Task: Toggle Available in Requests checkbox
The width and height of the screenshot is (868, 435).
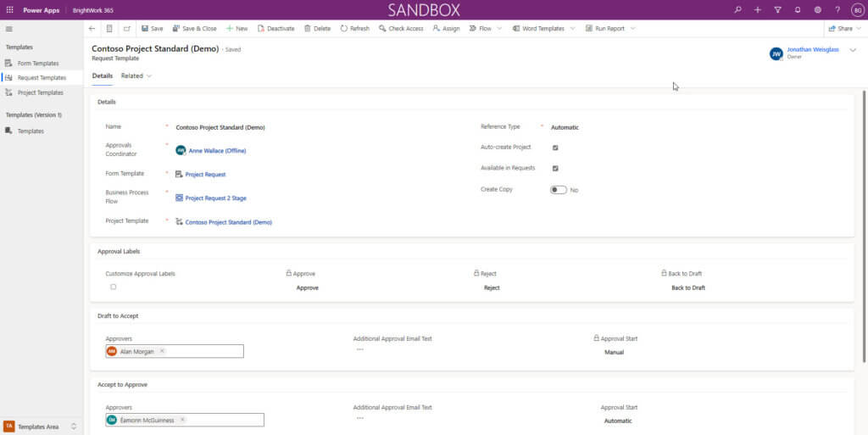Action: click(x=555, y=168)
